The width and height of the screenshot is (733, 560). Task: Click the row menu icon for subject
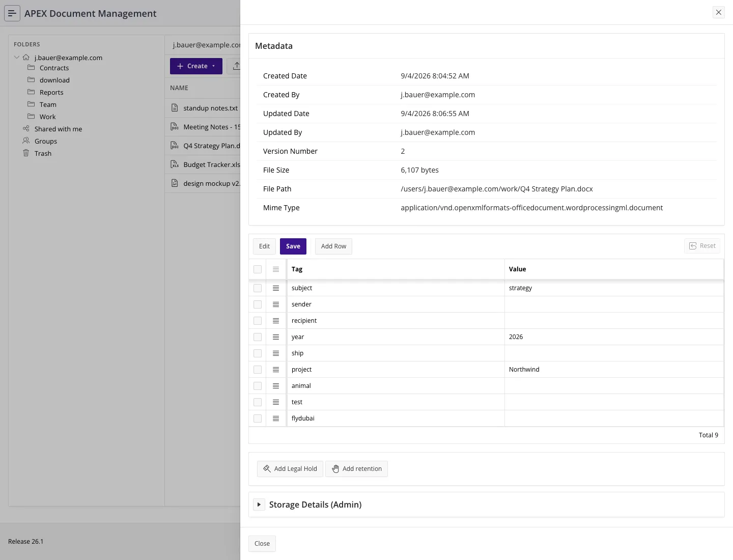tap(276, 288)
